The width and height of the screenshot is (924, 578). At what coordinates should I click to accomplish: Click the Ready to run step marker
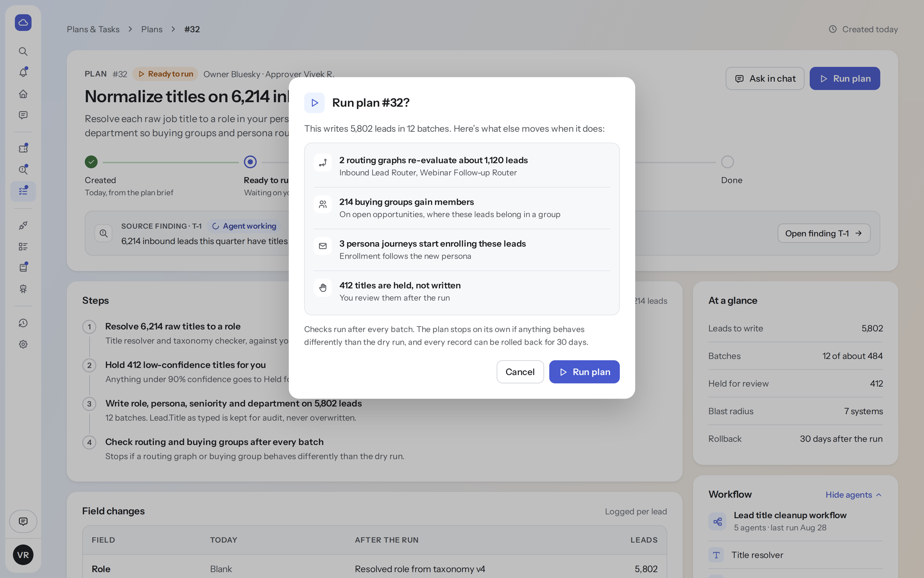click(x=250, y=162)
